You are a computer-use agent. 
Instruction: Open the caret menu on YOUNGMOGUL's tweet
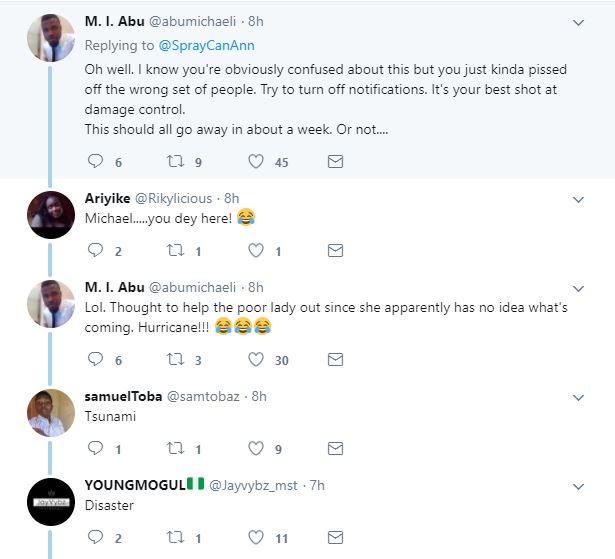click(578, 486)
